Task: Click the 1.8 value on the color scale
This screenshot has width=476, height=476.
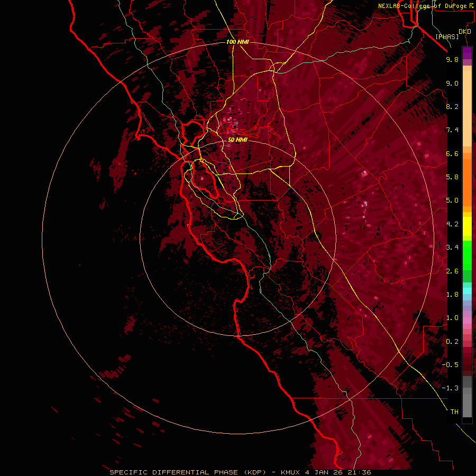Action: (452, 295)
